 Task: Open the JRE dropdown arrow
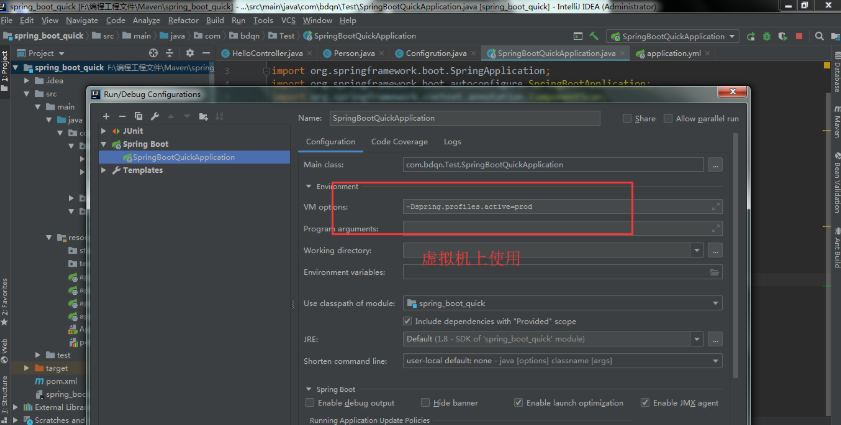[x=697, y=339]
